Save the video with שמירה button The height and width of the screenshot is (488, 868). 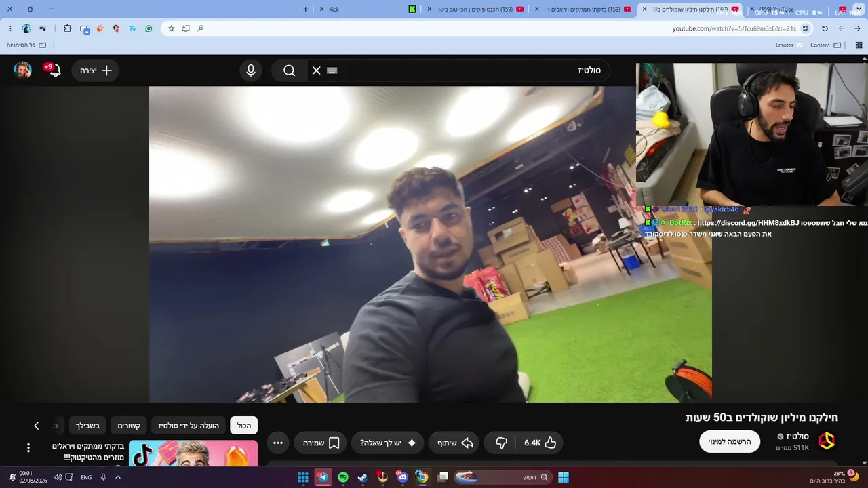coord(320,443)
